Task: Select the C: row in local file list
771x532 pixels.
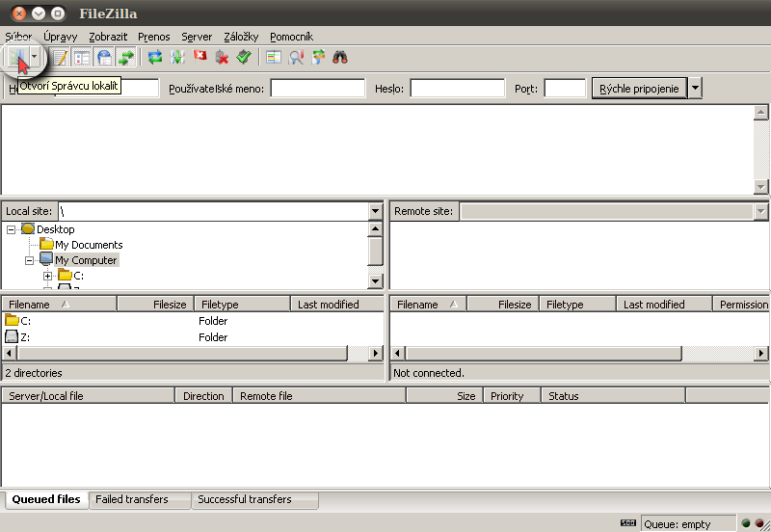Action: 193,321
